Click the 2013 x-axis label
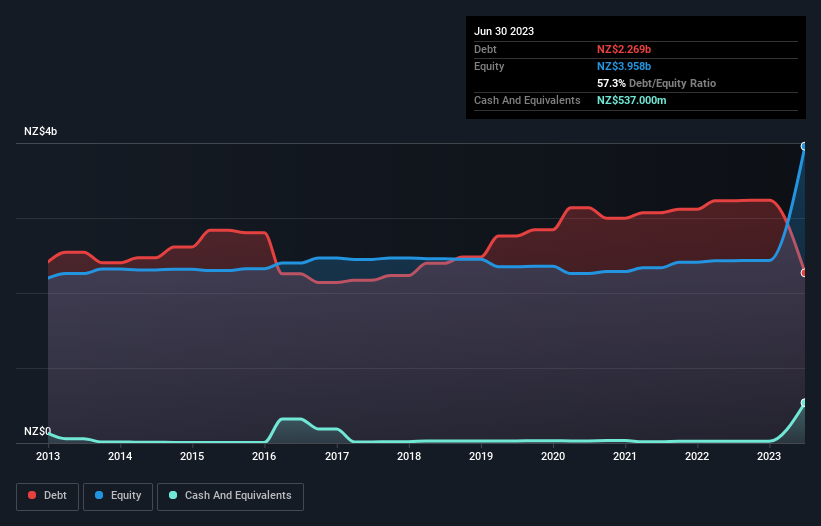This screenshot has height=526, width=821. tap(48, 456)
